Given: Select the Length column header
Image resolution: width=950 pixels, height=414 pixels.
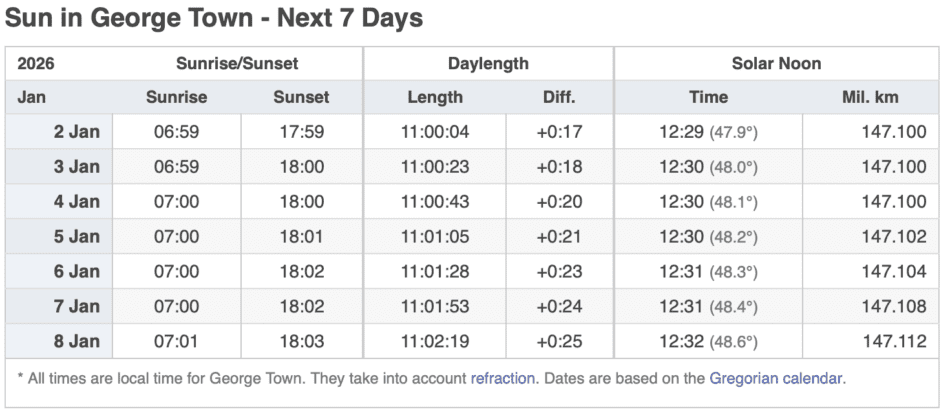Looking at the screenshot, I should pyautogui.click(x=435, y=98).
